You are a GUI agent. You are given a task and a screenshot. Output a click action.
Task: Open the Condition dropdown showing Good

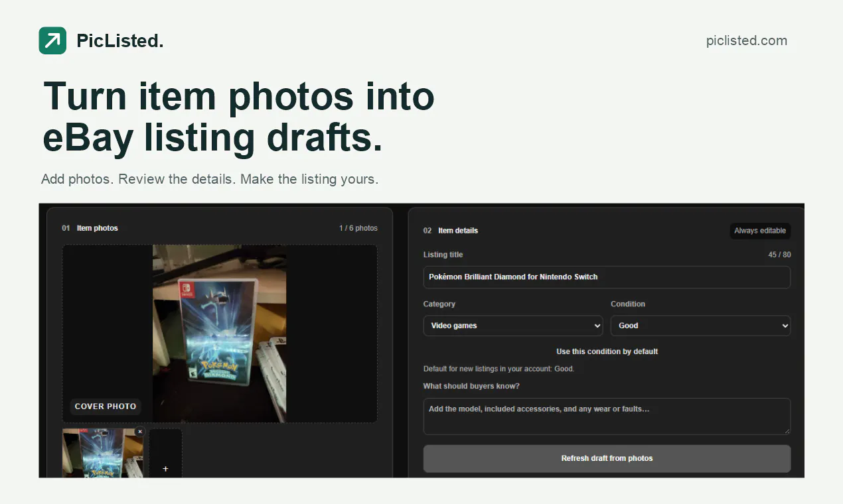pyautogui.click(x=700, y=326)
